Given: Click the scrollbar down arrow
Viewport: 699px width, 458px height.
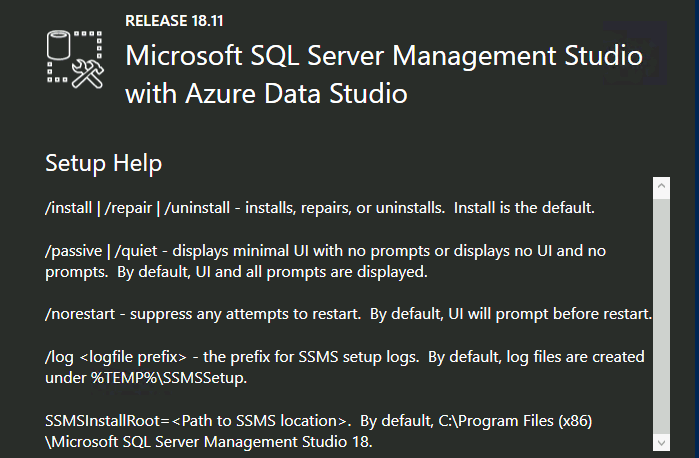Looking at the screenshot, I should (x=661, y=443).
